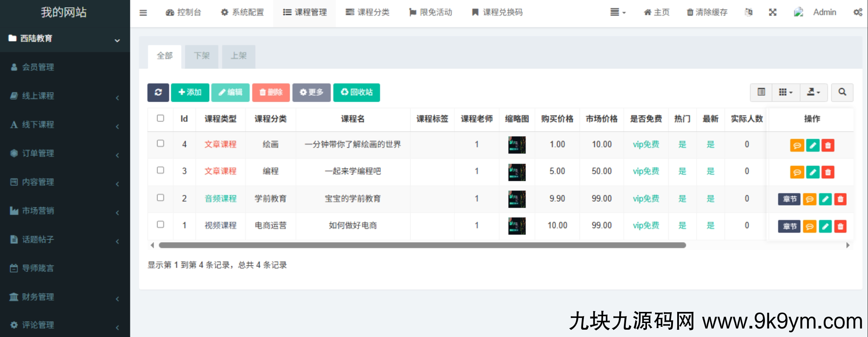Open the table search icon
The width and height of the screenshot is (868, 337).
[x=842, y=92]
